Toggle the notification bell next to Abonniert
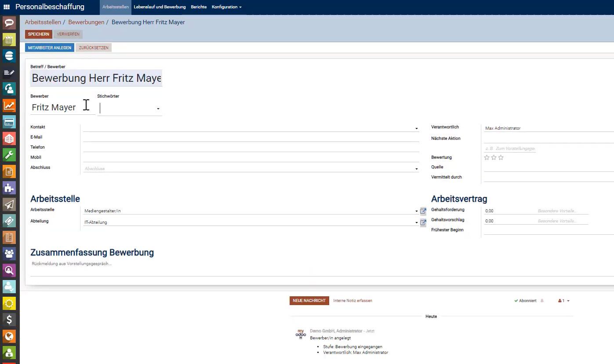614x364 pixels. click(x=541, y=300)
